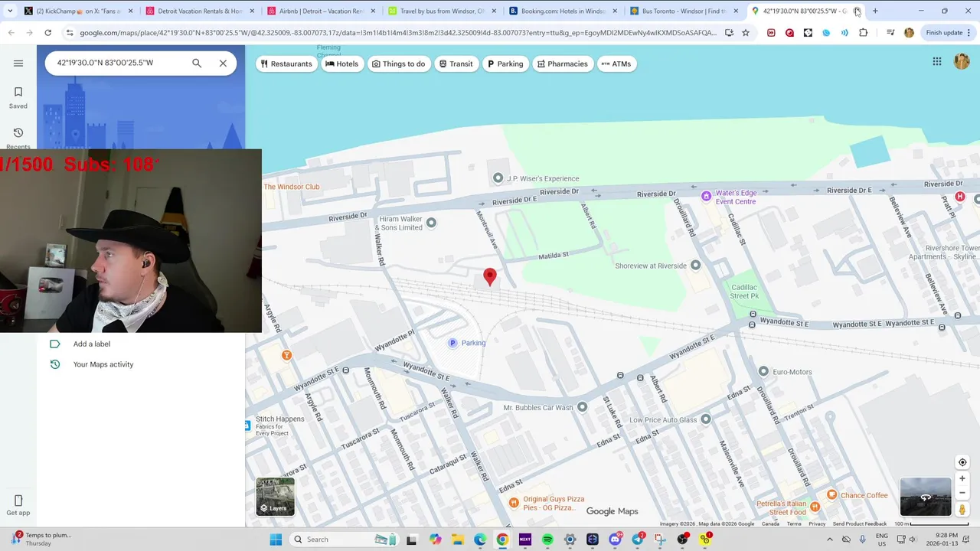Image resolution: width=980 pixels, height=551 pixels.
Task: Click the Petrella's Italian Street Food marker
Action: [x=815, y=507]
